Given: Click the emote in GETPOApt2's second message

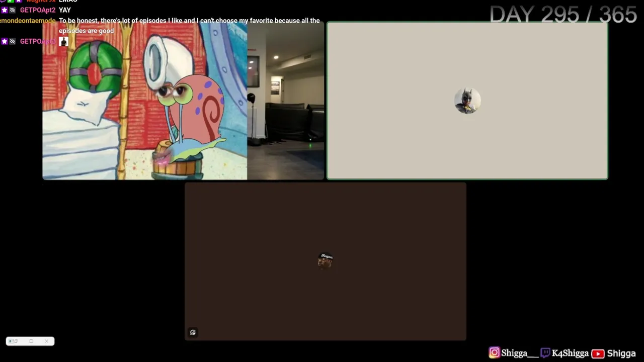Looking at the screenshot, I should 63,41.
